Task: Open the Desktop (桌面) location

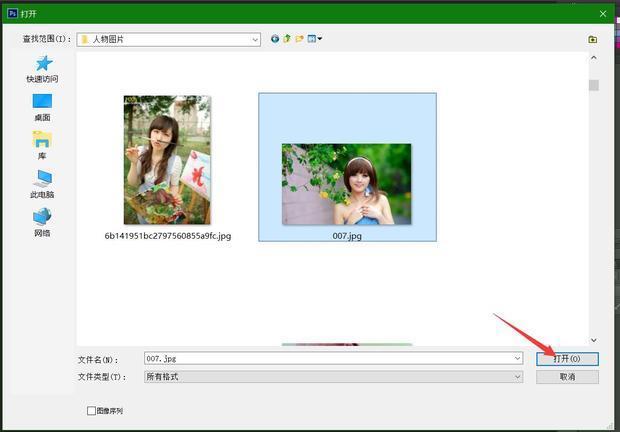Action: coord(42,102)
